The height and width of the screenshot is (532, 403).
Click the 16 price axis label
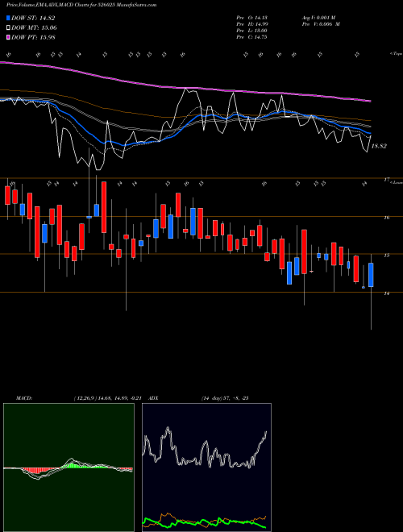click(x=386, y=218)
